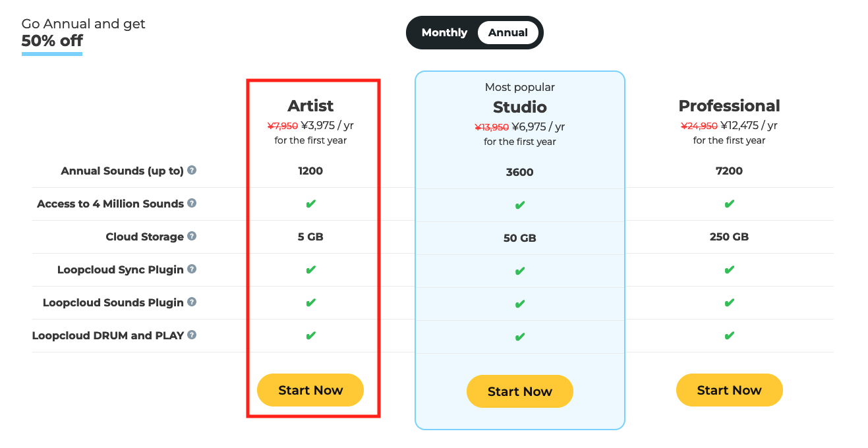Open the Cloud Storage help tooltip icon
The width and height of the screenshot is (868, 448).
[192, 236]
